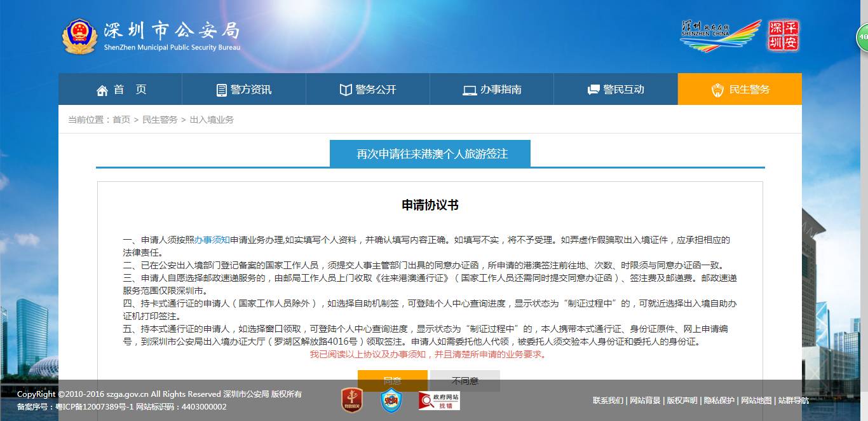This screenshot has height=421, width=868.
Task: Open the 办事指南 navigation tab
Action: 492,90
